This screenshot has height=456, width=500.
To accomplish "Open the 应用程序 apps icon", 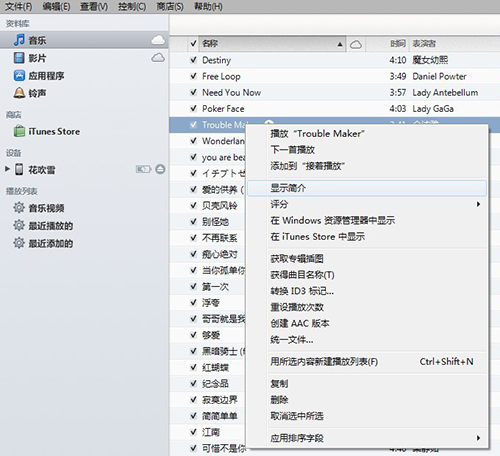I will [x=19, y=75].
